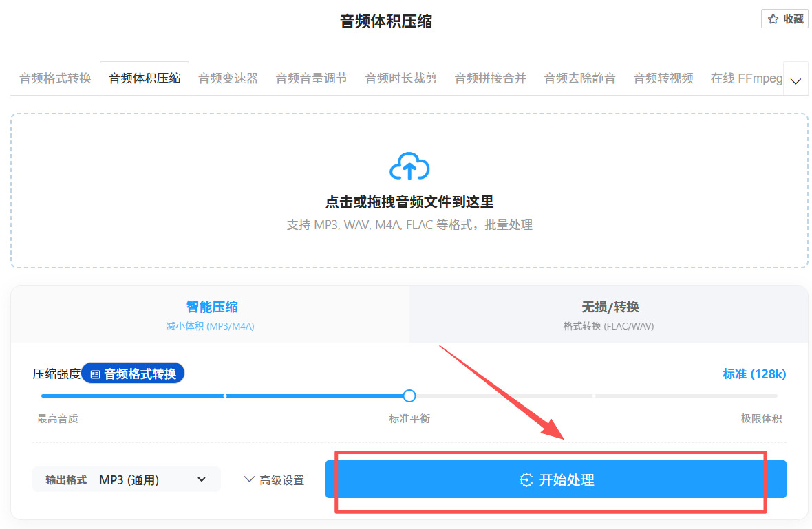Expand 高级设置 advanced settings

click(x=274, y=480)
